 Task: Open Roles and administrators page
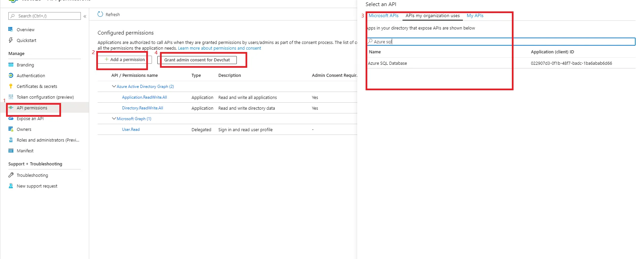coord(48,140)
